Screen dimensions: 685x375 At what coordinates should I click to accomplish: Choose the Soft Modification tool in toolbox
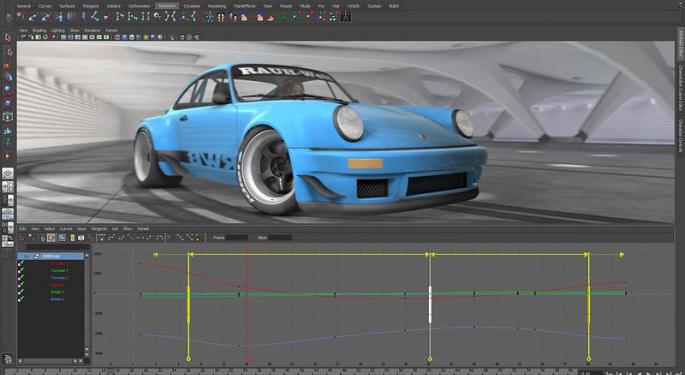pyautogui.click(x=8, y=130)
